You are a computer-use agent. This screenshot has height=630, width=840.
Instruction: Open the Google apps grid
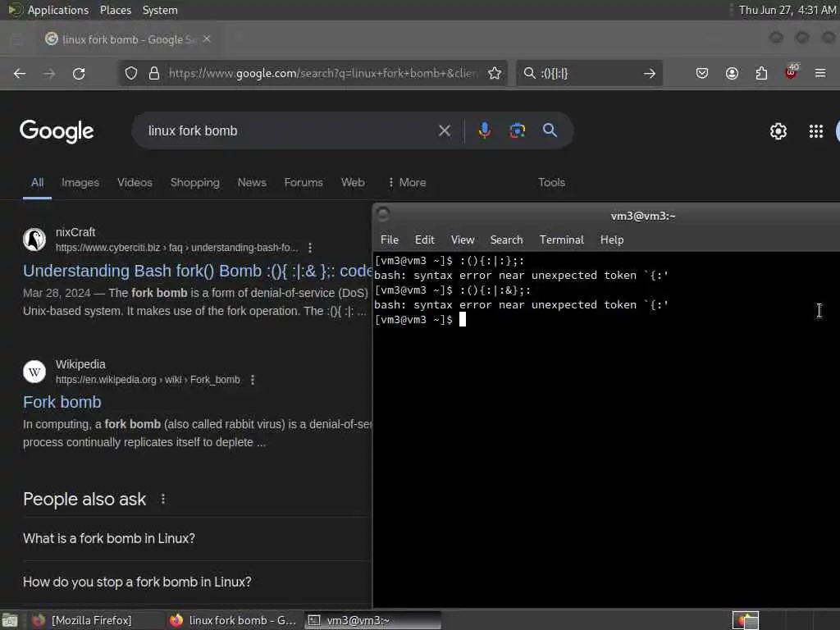[x=816, y=131]
